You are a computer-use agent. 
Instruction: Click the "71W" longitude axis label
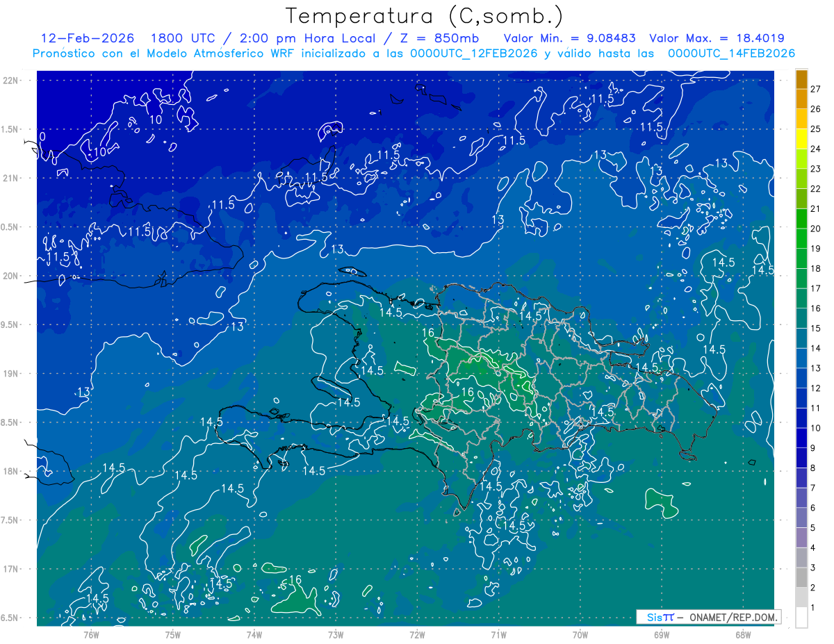coord(498,634)
